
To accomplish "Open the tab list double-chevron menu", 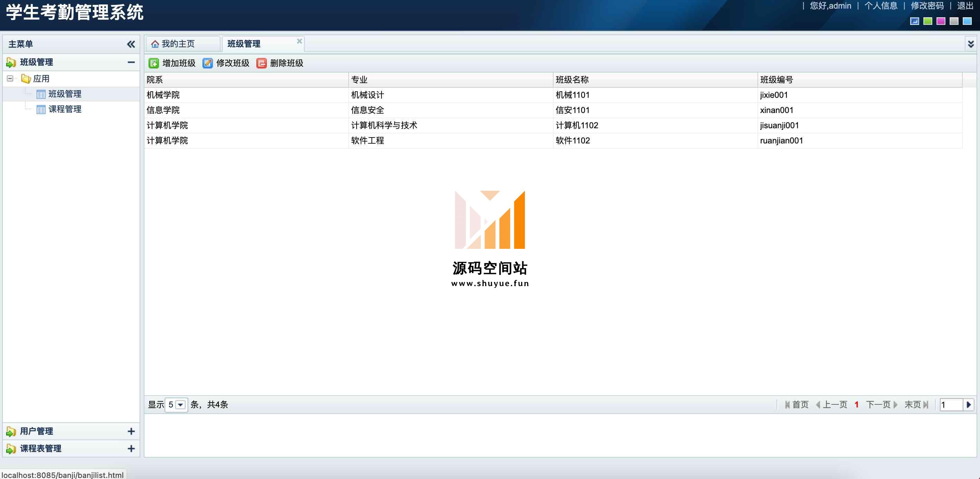I will 971,44.
